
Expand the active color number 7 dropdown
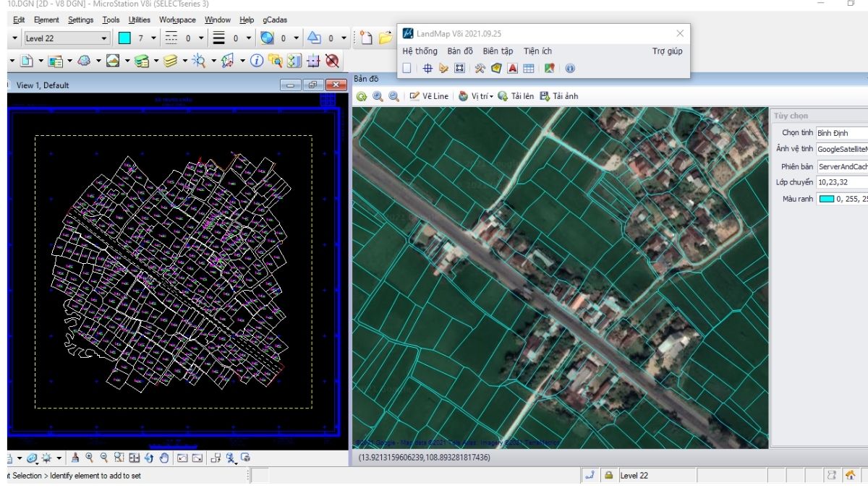tap(153, 38)
